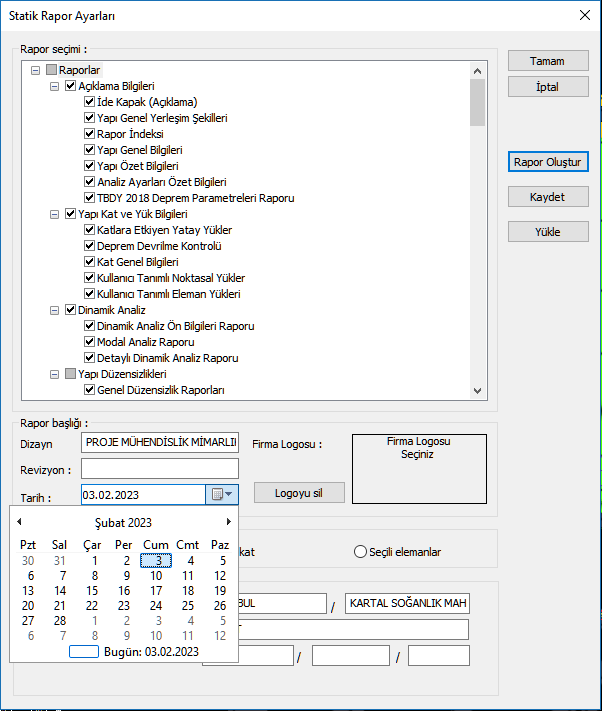Click the Tarih date field 03.02.2023
This screenshot has width=602, height=711.
tap(144, 495)
